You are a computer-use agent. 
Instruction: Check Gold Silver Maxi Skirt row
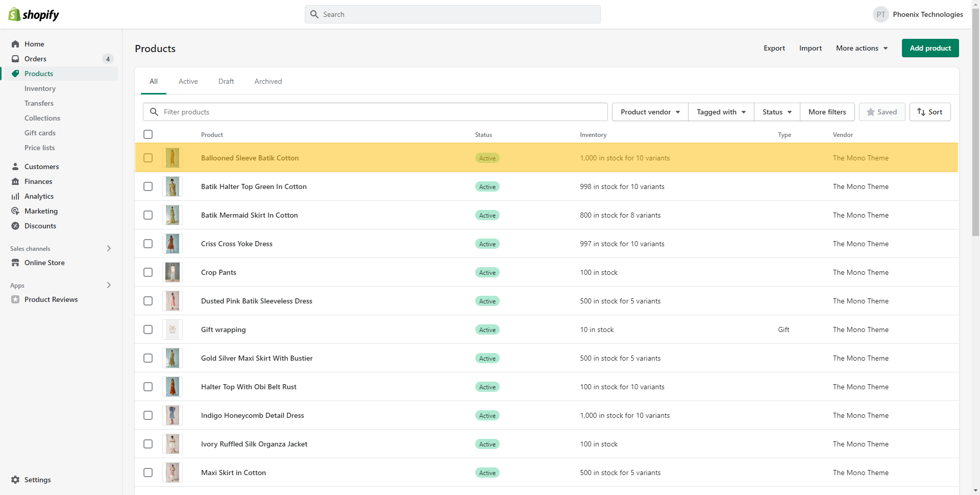148,358
